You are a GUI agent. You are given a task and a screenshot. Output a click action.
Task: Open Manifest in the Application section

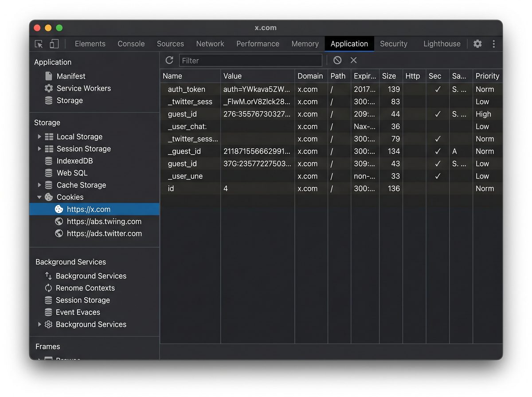[x=71, y=76]
